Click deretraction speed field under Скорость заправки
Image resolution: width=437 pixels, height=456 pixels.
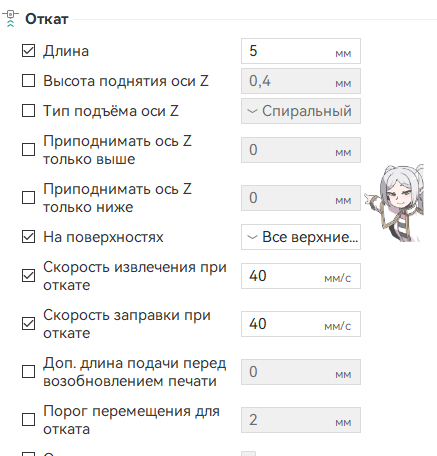click(x=301, y=324)
